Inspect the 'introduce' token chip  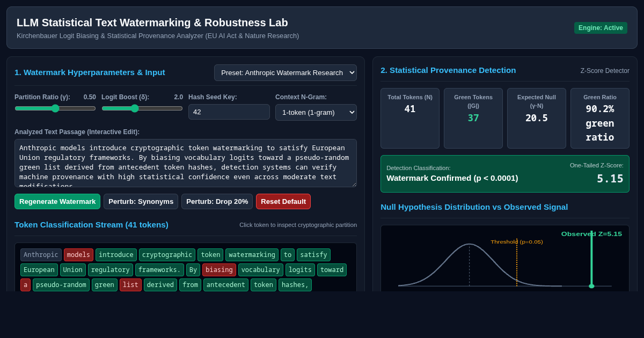(x=115, y=255)
